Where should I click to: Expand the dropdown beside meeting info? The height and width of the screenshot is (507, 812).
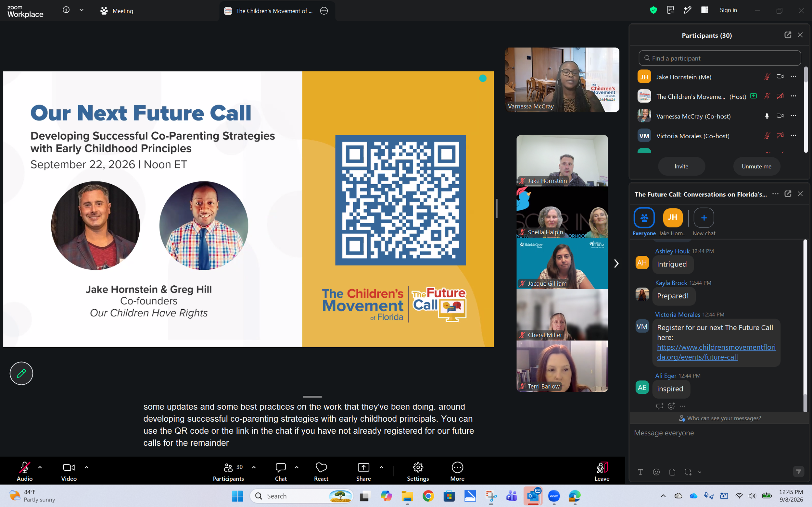point(82,10)
